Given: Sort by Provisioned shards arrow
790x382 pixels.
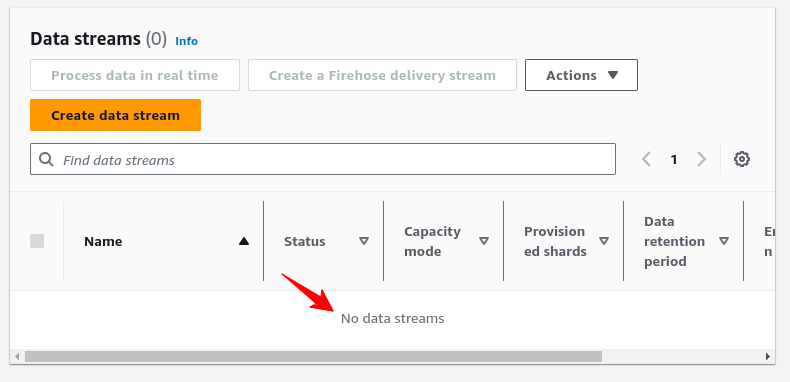Looking at the screenshot, I should pyautogui.click(x=604, y=241).
